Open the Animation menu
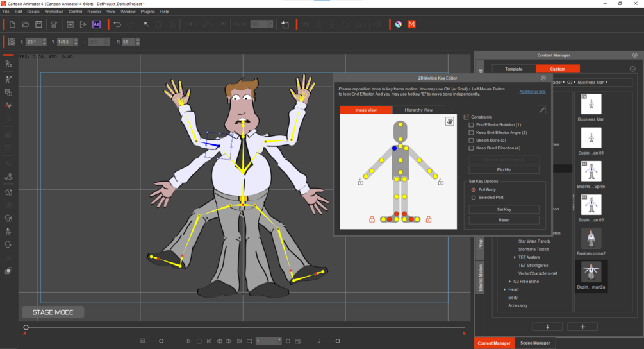 click(x=54, y=12)
